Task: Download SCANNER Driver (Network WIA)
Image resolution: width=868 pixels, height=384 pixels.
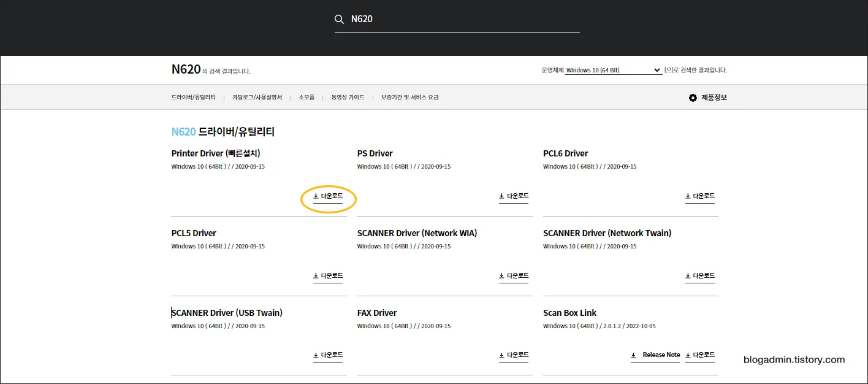Action: pos(514,276)
